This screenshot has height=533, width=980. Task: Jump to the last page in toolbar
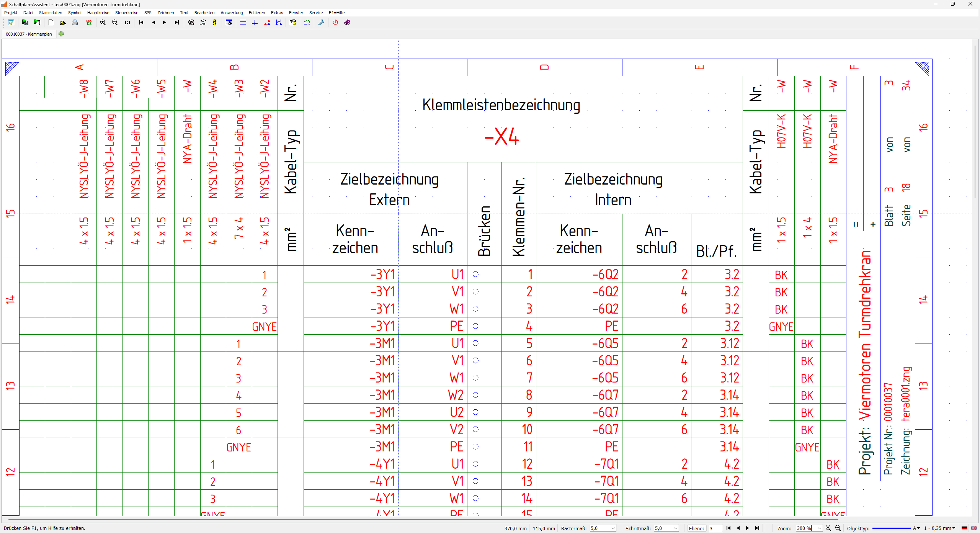176,23
